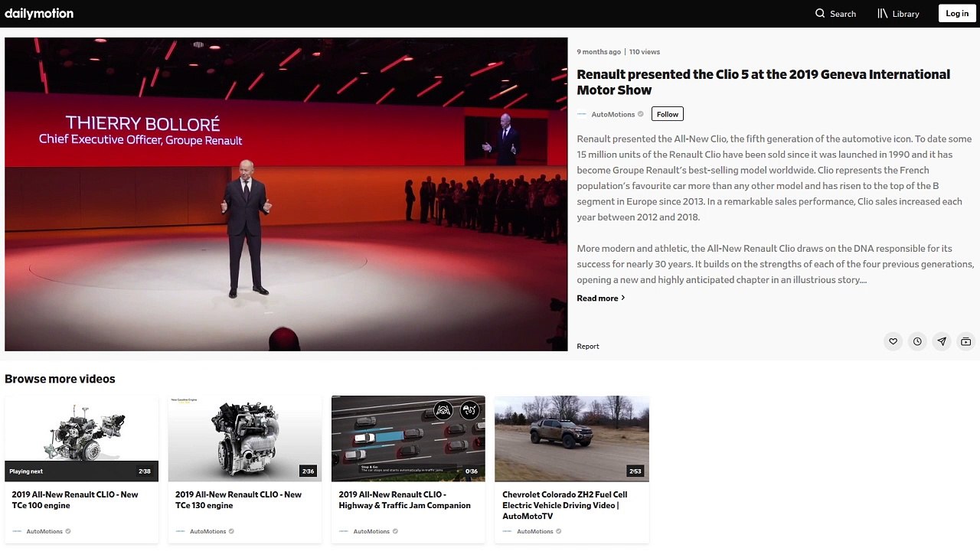Click verified badge under Chevrolet Colorado card
Viewport: 980px width, 551px height.
(558, 531)
